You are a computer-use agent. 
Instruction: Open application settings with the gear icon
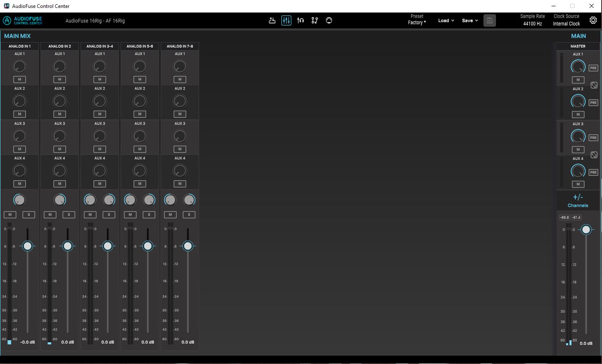click(593, 20)
